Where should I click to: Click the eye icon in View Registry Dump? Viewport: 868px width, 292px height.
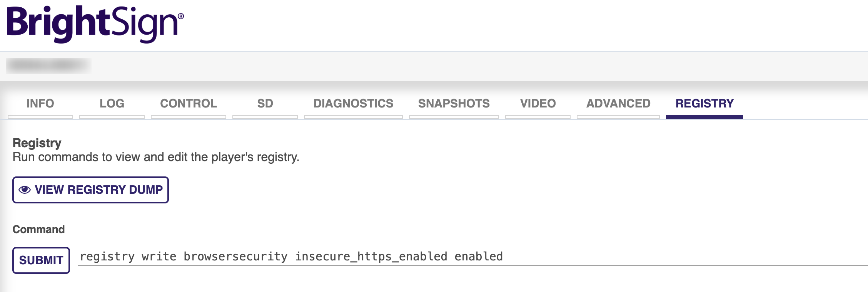(x=25, y=190)
